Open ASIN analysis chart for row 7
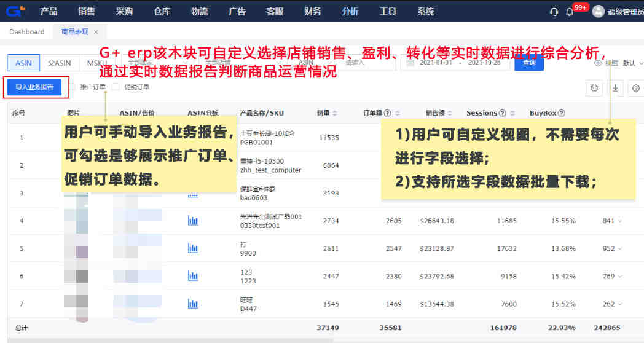 (x=192, y=304)
